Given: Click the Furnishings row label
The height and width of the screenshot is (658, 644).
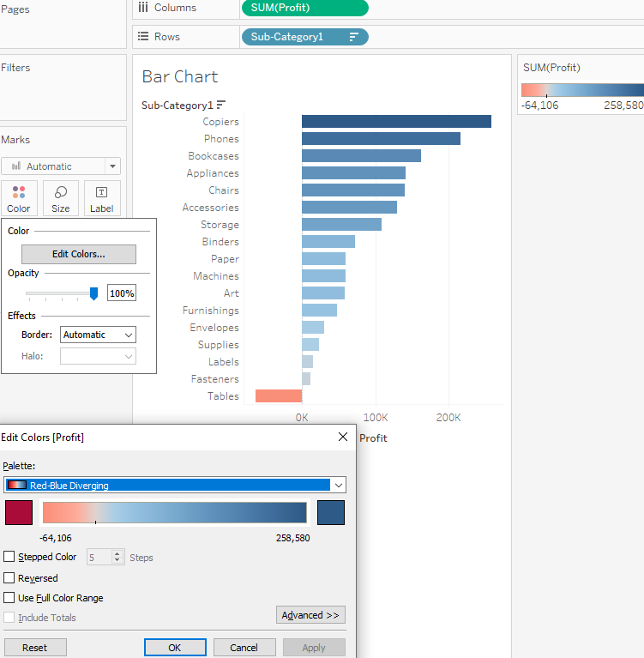Looking at the screenshot, I should pos(211,310).
